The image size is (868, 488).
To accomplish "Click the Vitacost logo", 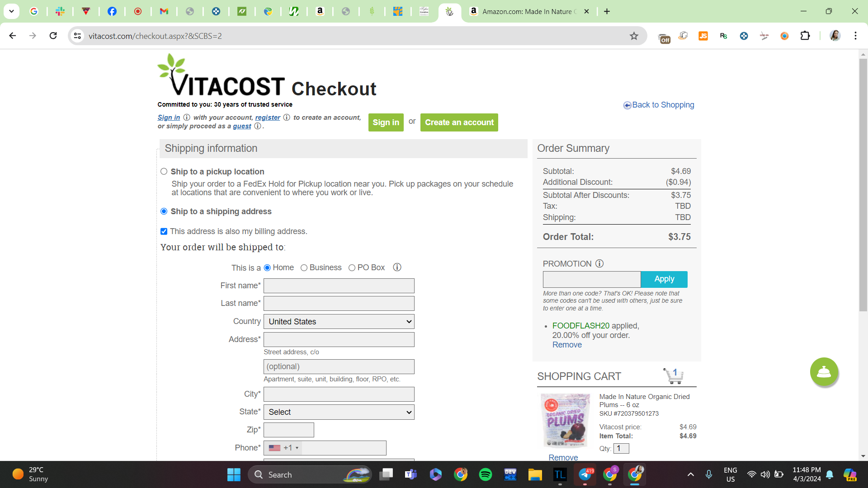I will click(221, 75).
